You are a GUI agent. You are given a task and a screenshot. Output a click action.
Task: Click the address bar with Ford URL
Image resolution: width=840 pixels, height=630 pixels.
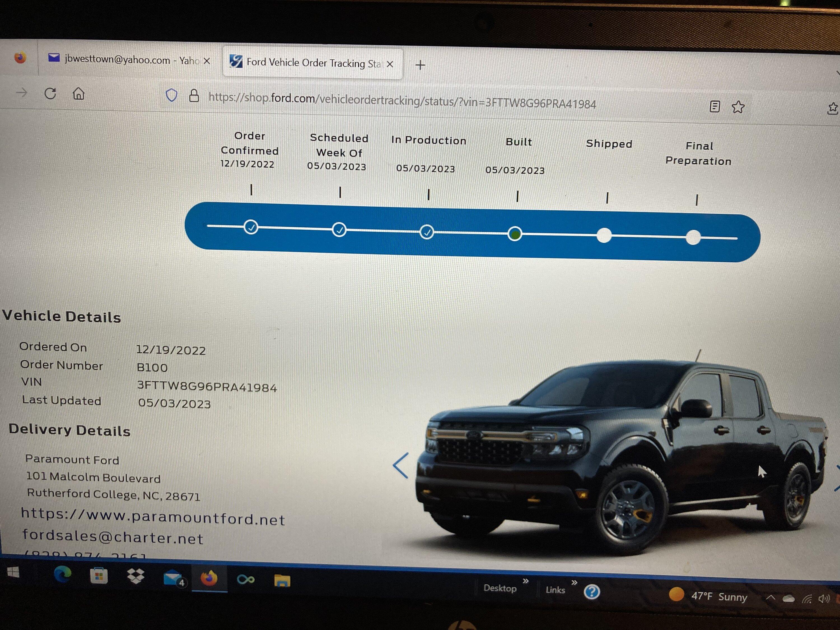[x=402, y=100]
